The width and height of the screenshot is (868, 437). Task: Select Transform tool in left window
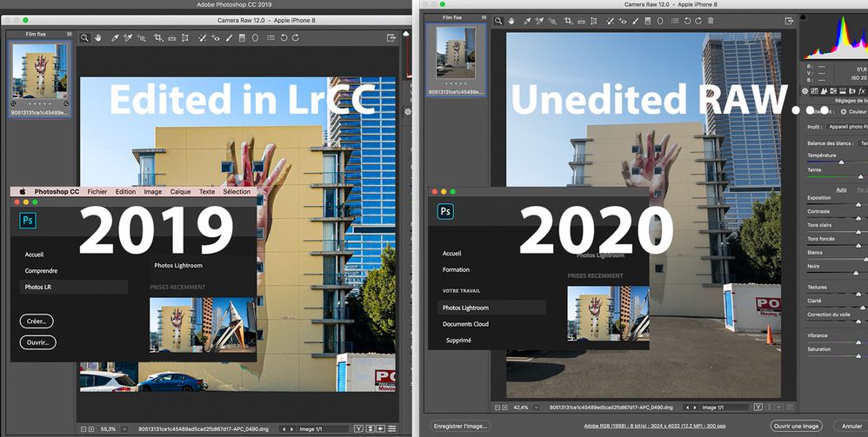(x=185, y=38)
